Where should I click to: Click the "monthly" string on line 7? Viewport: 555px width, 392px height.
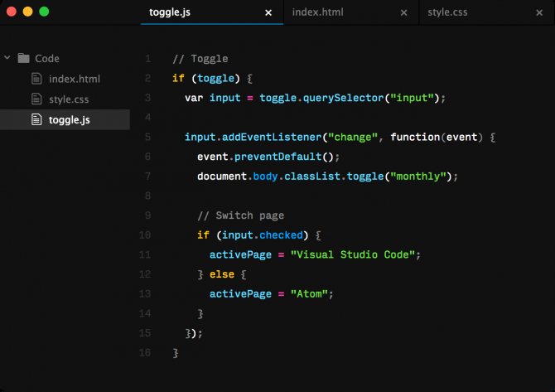pyautogui.click(x=418, y=176)
